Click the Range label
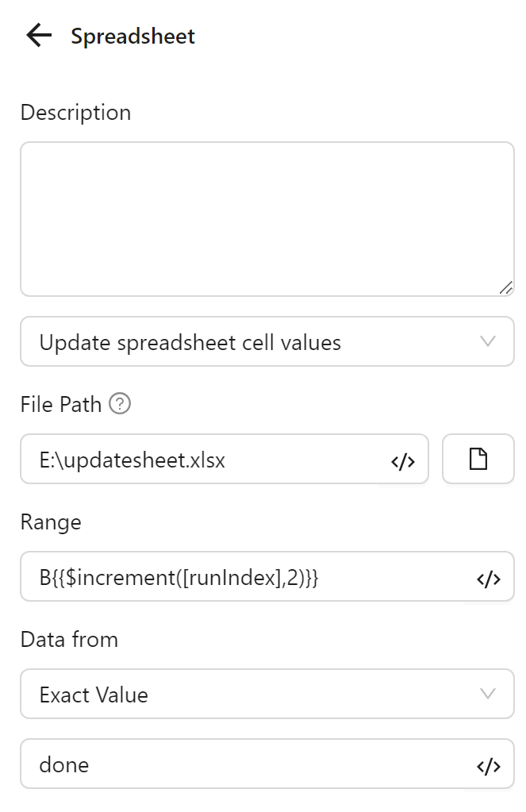Screen dimensions: 526x812 51,522
